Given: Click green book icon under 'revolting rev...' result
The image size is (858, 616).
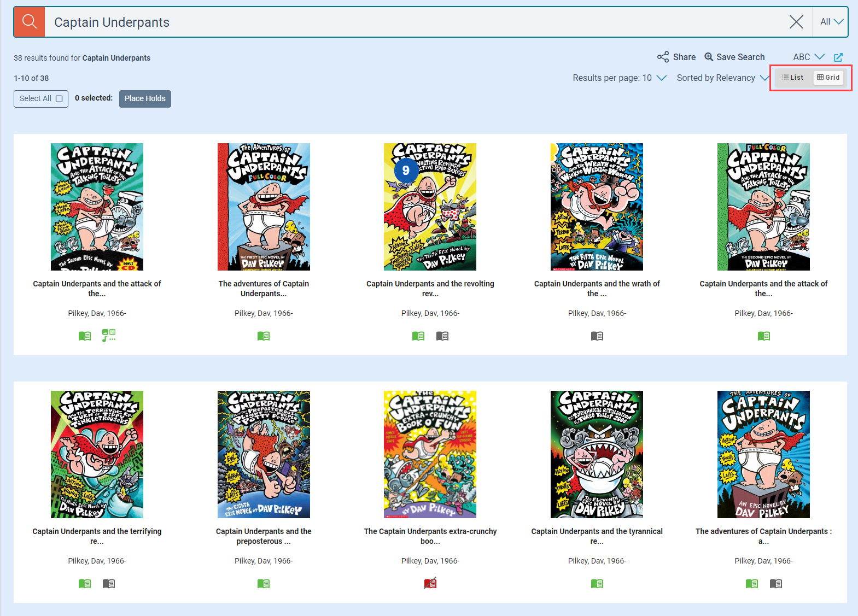Looking at the screenshot, I should click(418, 336).
